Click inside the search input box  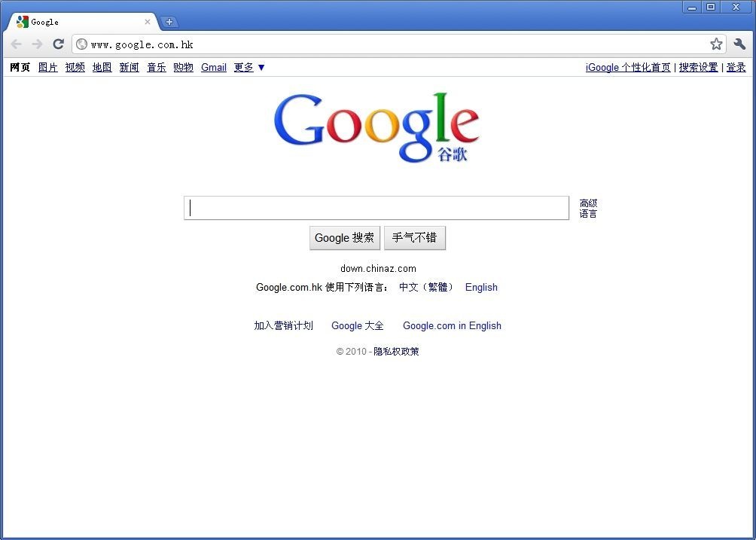[x=376, y=208]
